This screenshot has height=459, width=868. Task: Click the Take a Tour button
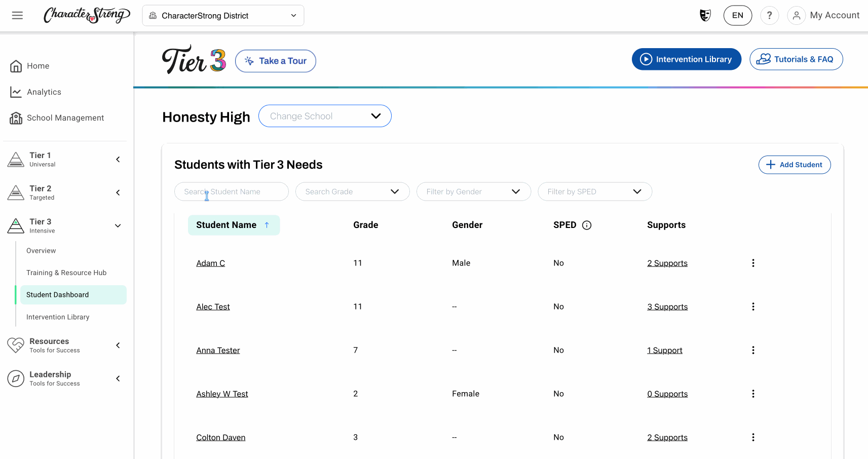tap(276, 61)
